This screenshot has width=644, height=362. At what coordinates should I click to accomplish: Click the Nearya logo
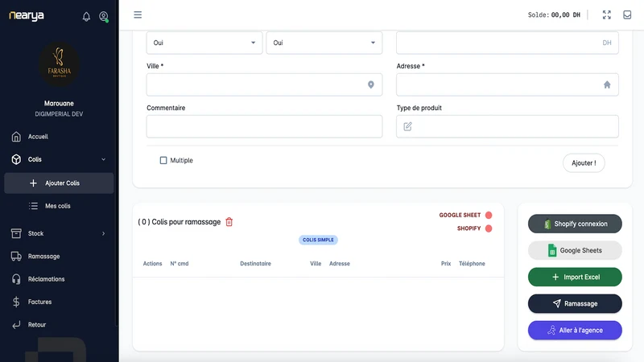27,15
